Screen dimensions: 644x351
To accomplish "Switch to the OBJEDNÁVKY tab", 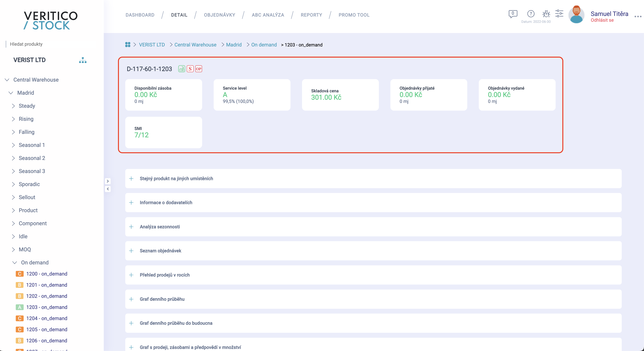I will pos(219,15).
